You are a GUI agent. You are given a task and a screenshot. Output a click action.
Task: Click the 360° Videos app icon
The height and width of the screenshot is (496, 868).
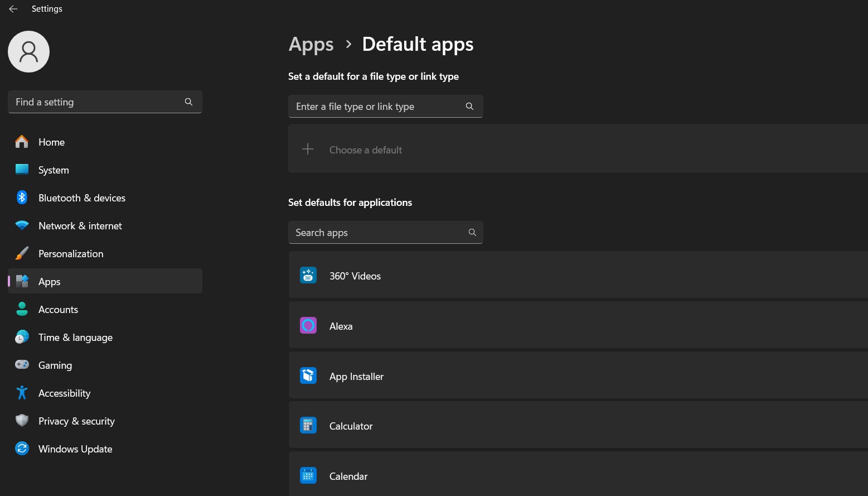(x=308, y=275)
